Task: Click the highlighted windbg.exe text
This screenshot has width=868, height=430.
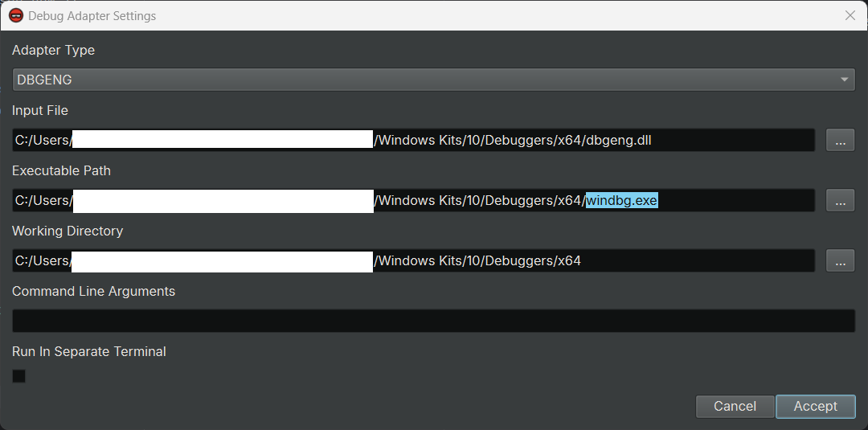Action: (x=621, y=200)
